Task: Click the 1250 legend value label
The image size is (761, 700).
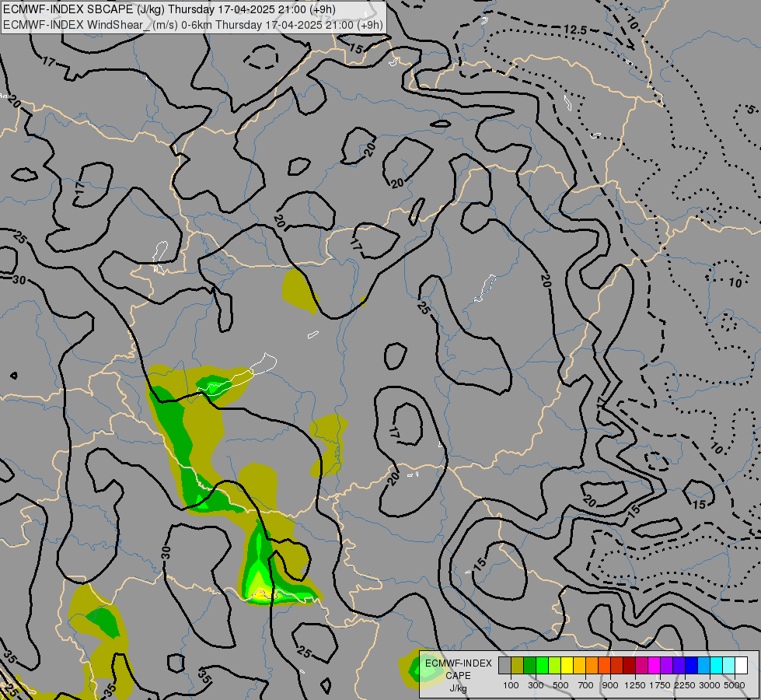Action: click(x=635, y=685)
